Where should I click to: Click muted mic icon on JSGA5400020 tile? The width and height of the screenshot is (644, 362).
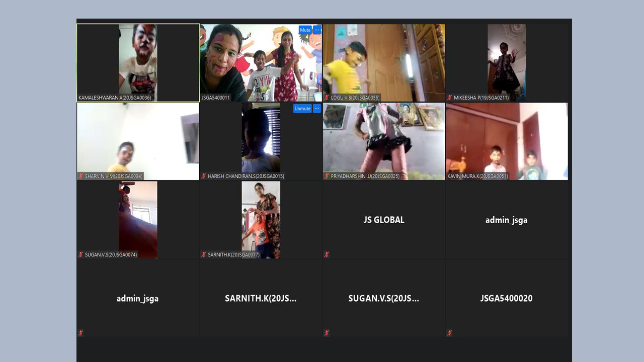(x=449, y=333)
